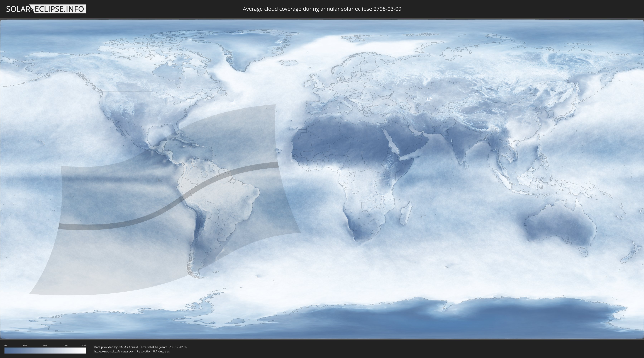Click the neo.sci.gsfc.nasa.gov URL text
This screenshot has width=644, height=358.
pos(114,351)
